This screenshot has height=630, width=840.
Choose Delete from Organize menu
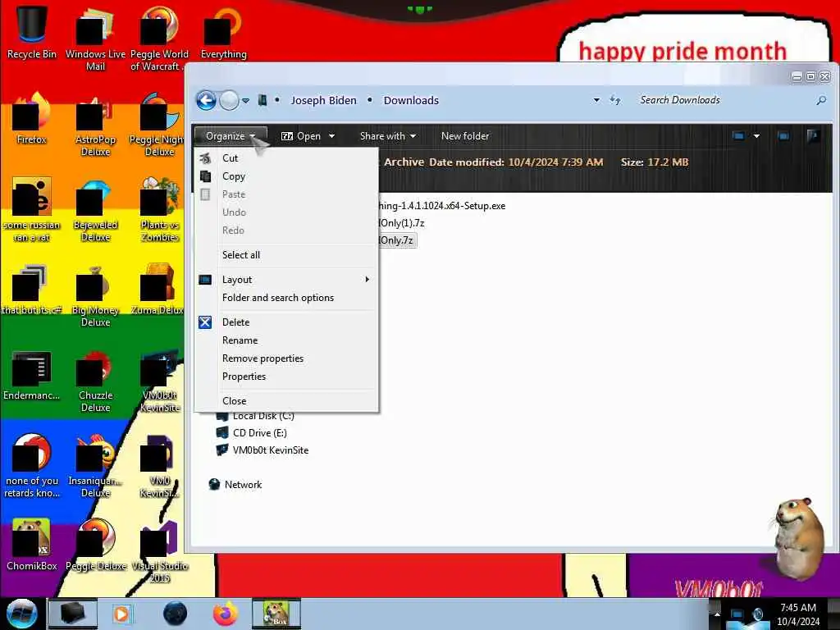(286, 322)
